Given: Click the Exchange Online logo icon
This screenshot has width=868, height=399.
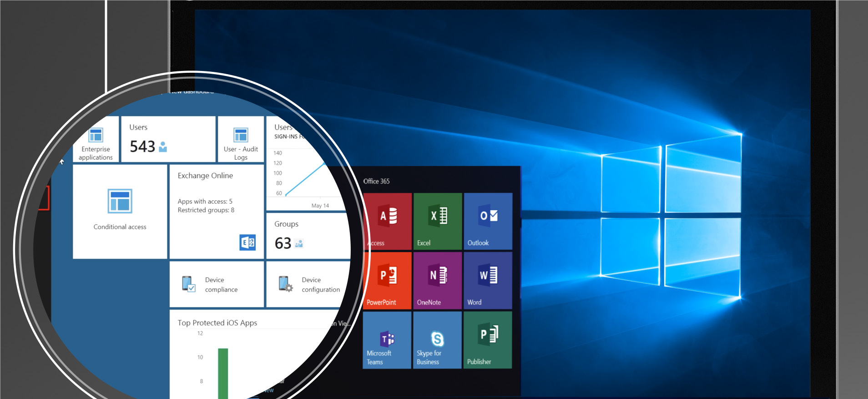Looking at the screenshot, I should pyautogui.click(x=247, y=242).
